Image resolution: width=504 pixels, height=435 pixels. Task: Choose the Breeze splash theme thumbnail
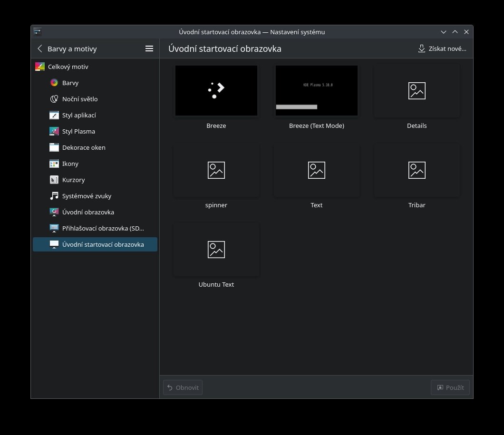tap(216, 91)
